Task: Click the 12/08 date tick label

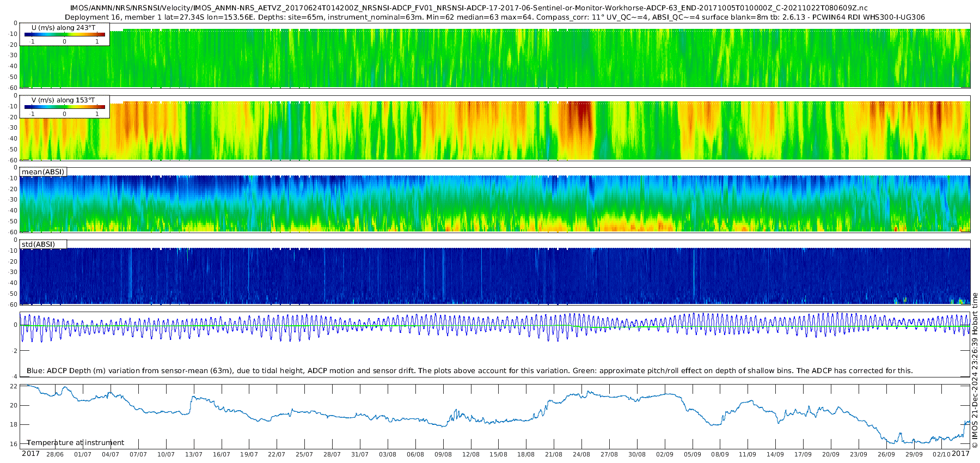Action: tap(470, 454)
